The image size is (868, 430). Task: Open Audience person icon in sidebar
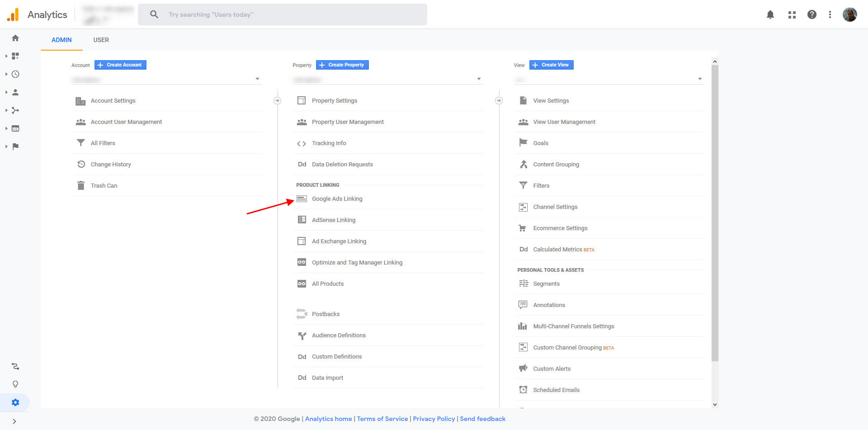(15, 92)
